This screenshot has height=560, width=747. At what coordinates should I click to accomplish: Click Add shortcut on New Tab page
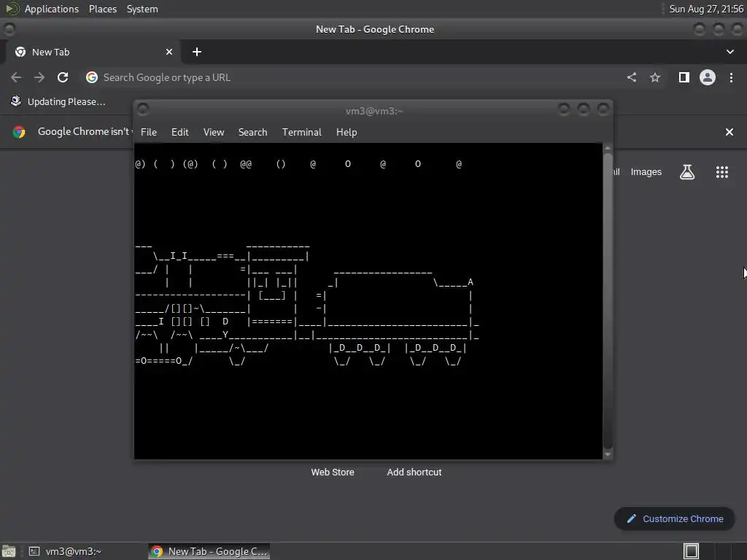(x=414, y=472)
